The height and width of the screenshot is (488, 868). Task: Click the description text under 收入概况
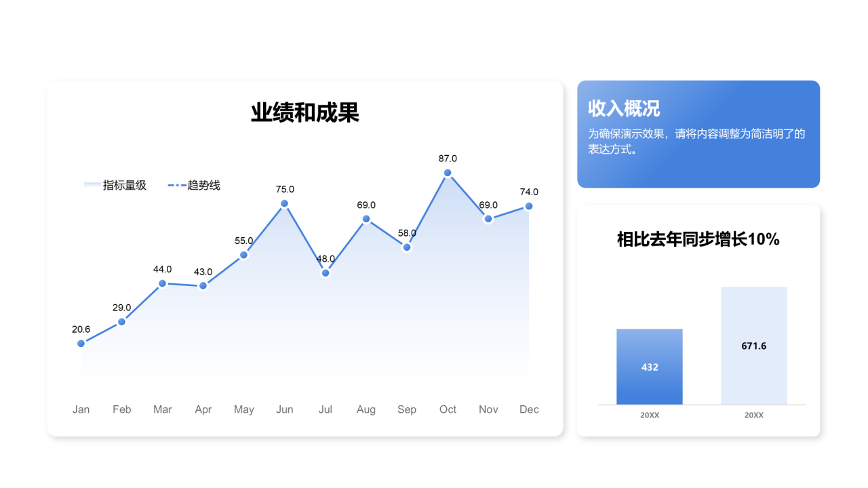[696, 142]
